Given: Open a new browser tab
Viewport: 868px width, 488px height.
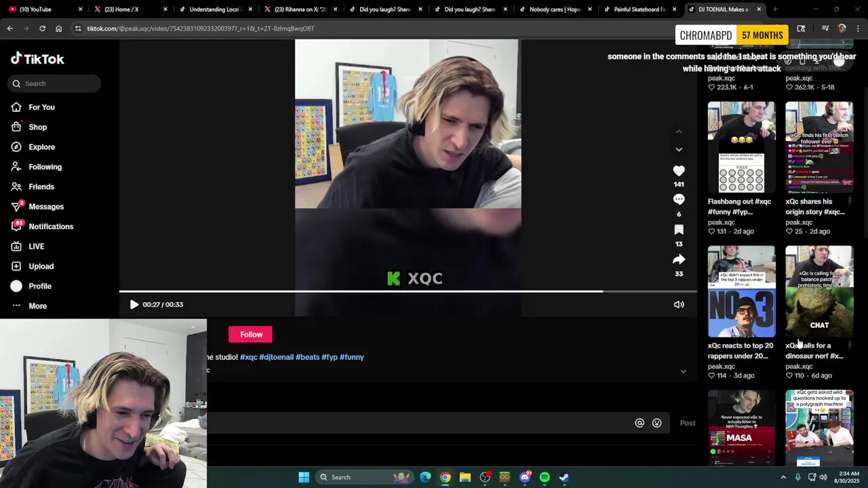Looking at the screenshot, I should [x=775, y=9].
